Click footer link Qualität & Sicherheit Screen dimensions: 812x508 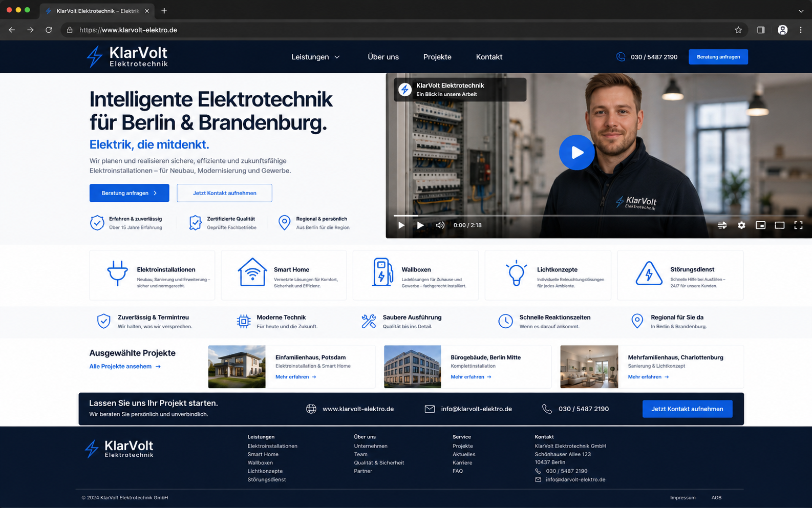click(x=379, y=463)
